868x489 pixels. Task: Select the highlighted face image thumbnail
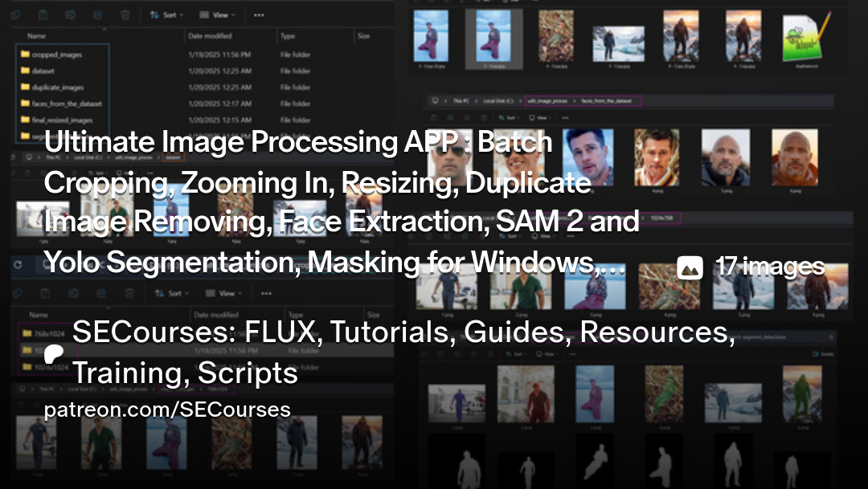(x=493, y=38)
